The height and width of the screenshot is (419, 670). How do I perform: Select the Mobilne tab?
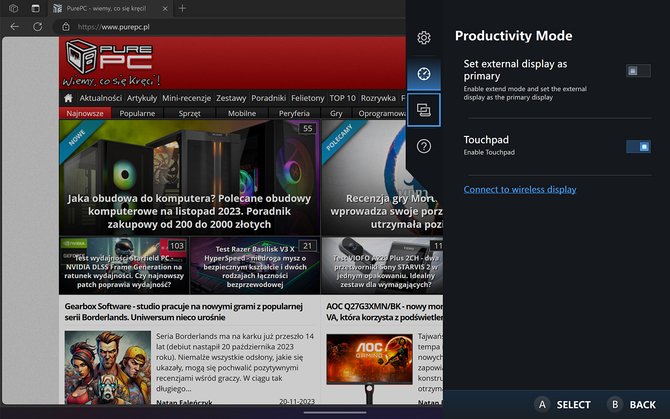242,113
